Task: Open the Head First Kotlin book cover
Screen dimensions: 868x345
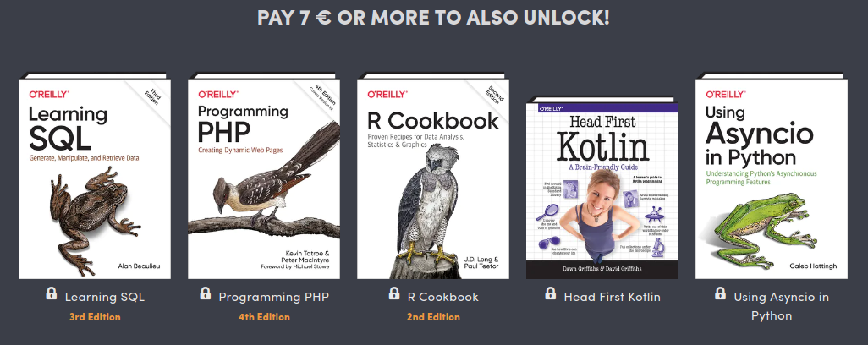Action: [602, 188]
